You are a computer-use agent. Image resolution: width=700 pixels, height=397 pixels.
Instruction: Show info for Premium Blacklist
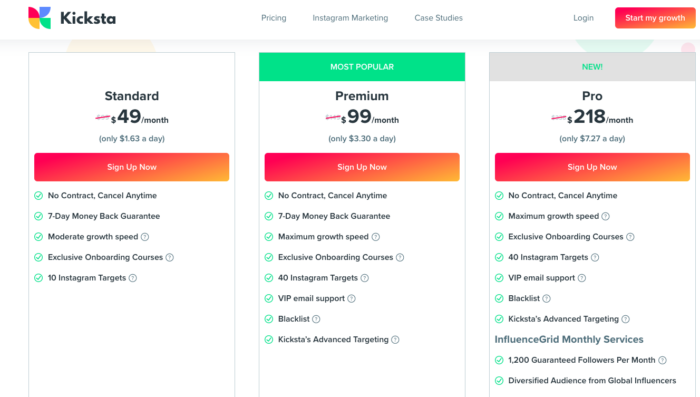point(316,319)
